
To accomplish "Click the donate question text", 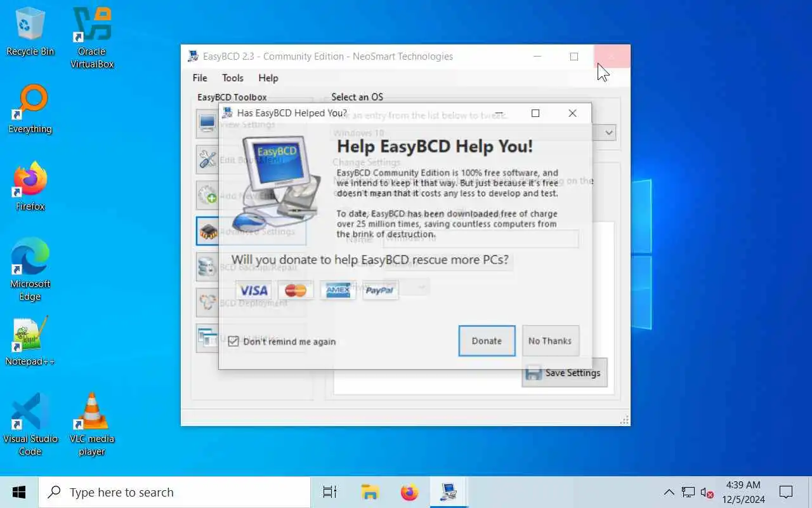I will (x=370, y=260).
